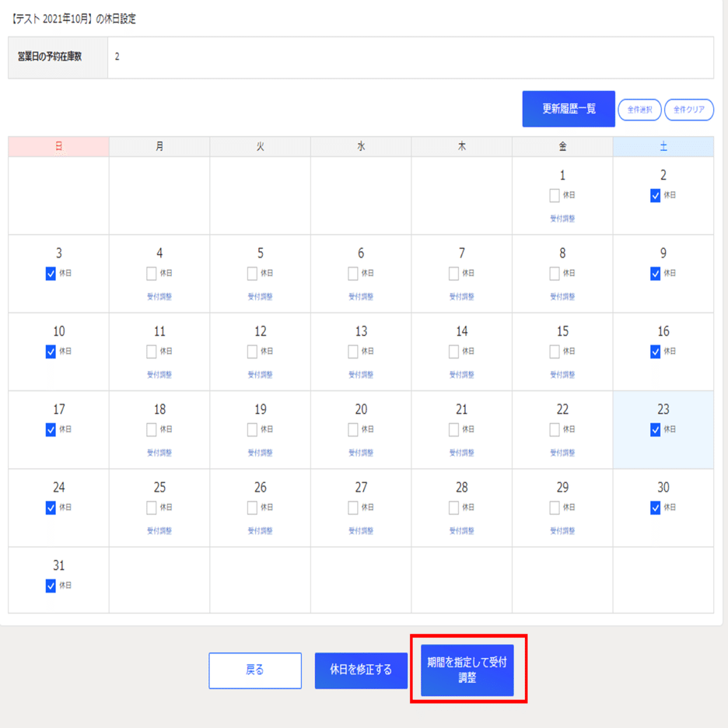This screenshot has width=728, height=728.
Task: Open 受付調整 link for day 21
Action: [461, 453]
